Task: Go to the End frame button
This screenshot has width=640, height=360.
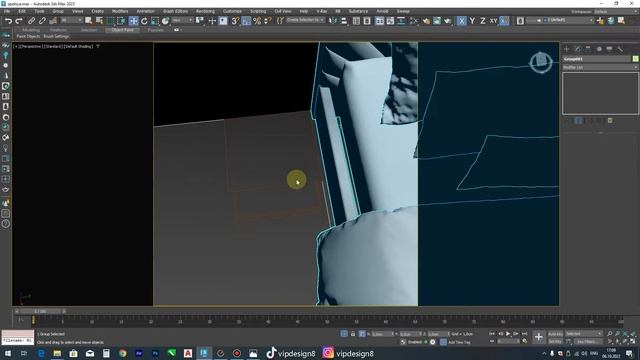Action: [x=525, y=334]
